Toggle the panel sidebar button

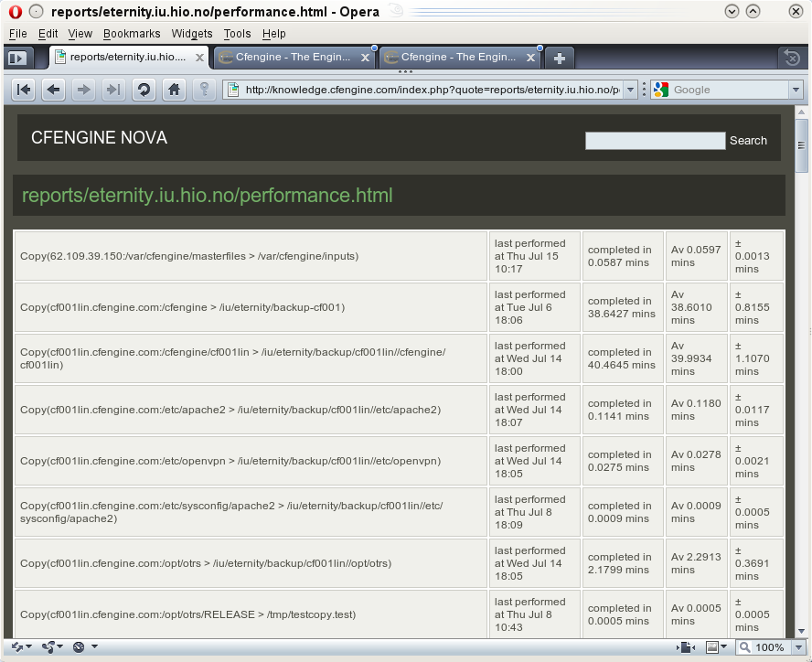point(18,58)
